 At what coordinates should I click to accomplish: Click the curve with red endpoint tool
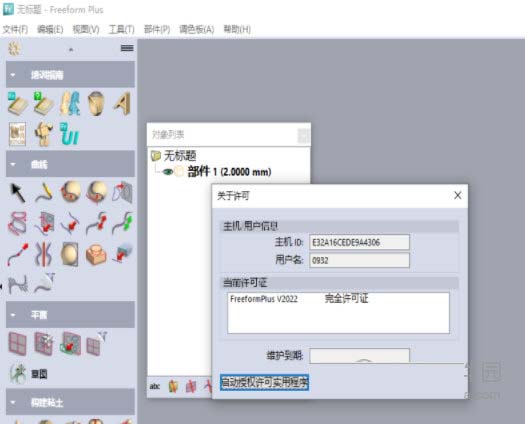[18, 254]
